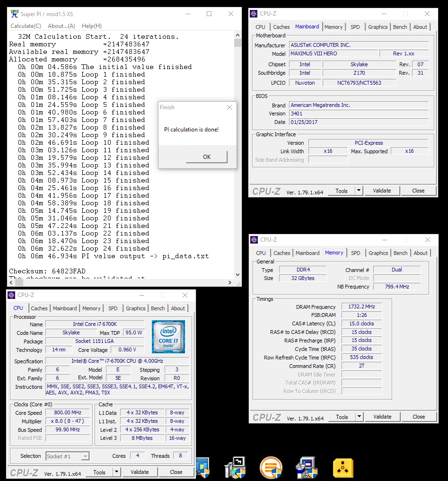
Task: Open the Tools dropdown arrow in Memory window
Action: click(360, 417)
